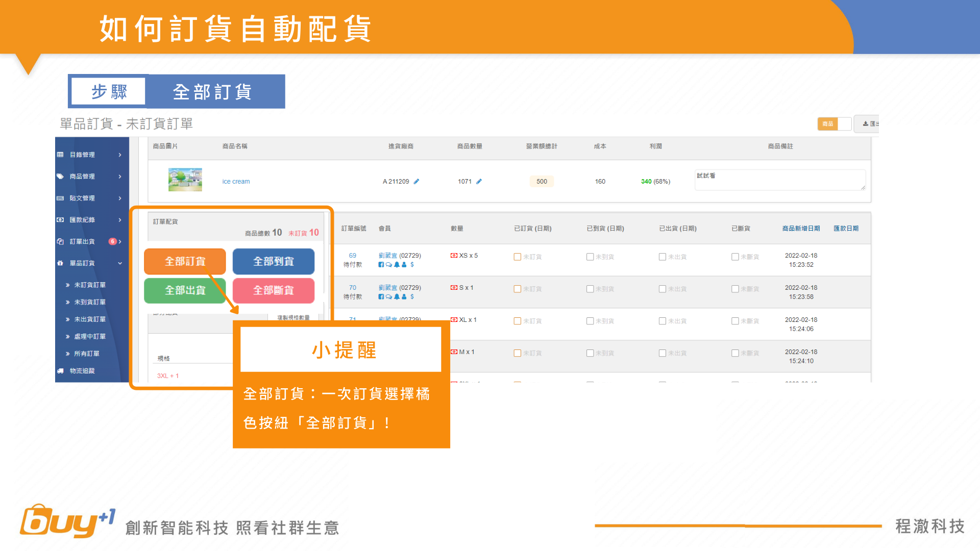The image size is (980, 551).
Task: Click edit pencil next to supplier A 211209
Action: [416, 182]
